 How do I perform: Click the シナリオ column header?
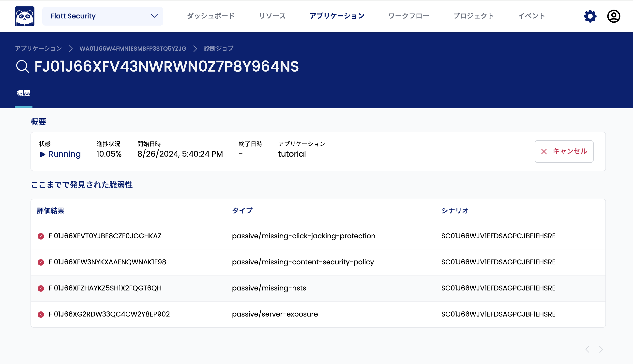455,211
